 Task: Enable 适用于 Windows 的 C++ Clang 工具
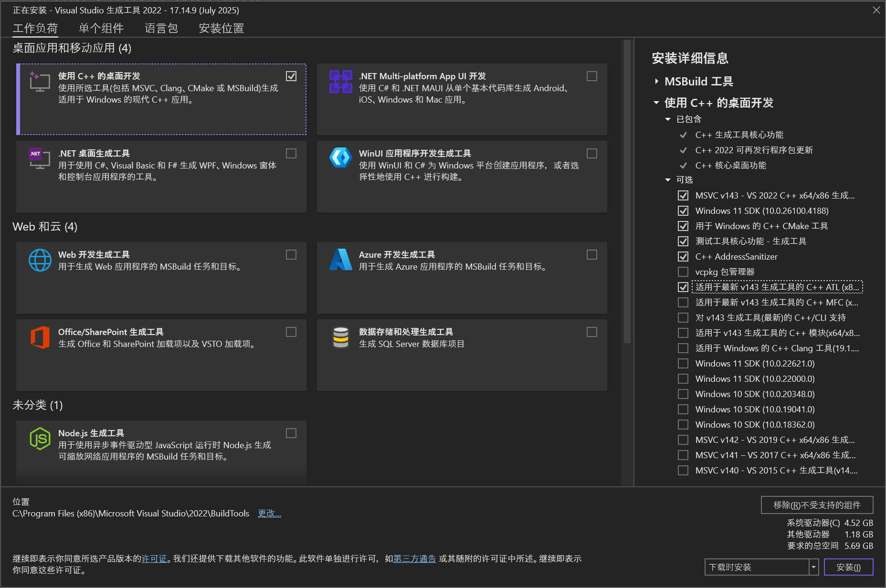(x=683, y=348)
